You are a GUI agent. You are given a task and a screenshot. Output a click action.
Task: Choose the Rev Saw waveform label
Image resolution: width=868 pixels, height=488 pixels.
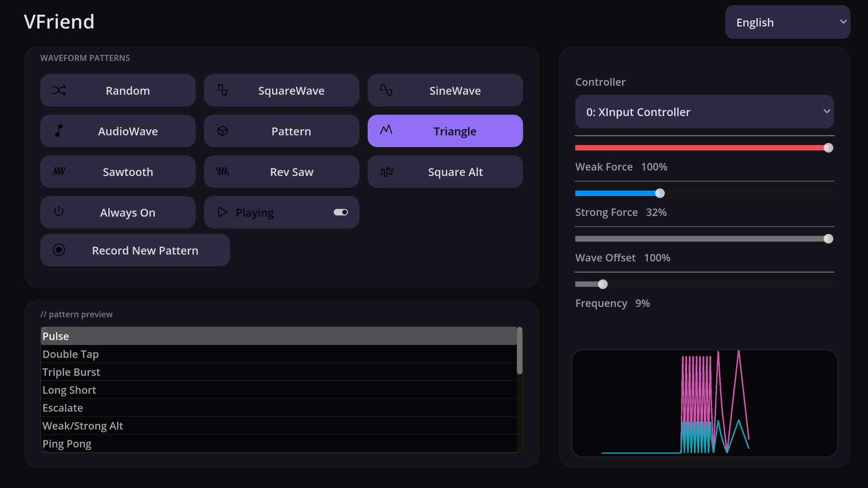pyautogui.click(x=292, y=172)
